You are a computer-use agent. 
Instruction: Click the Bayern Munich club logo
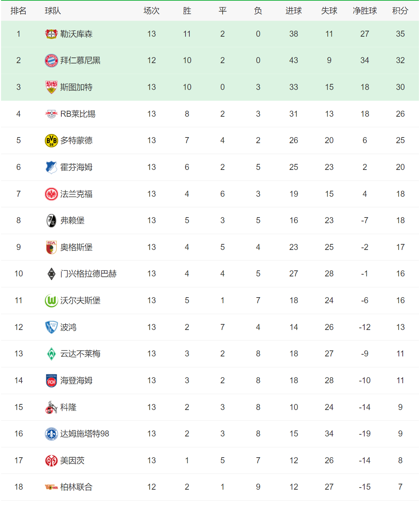coord(51,61)
